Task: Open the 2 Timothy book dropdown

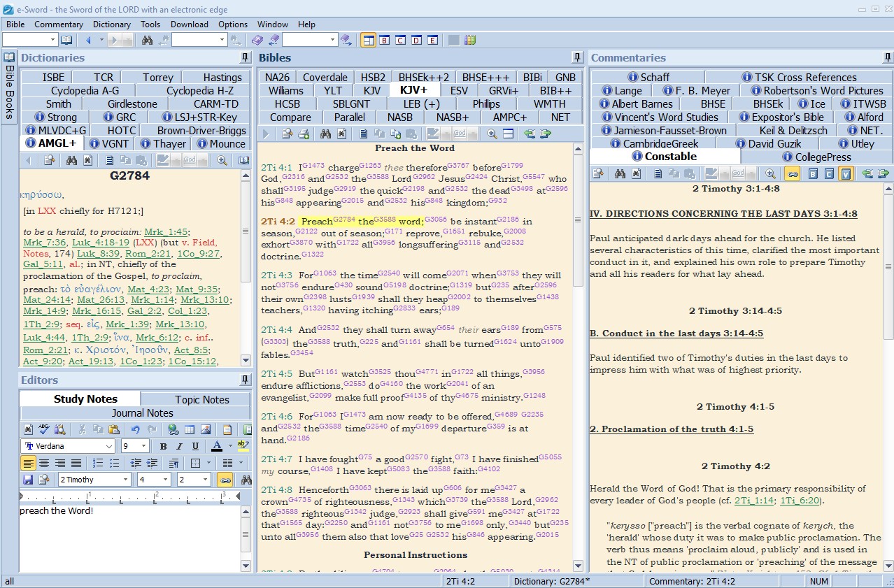Action: coord(126,480)
